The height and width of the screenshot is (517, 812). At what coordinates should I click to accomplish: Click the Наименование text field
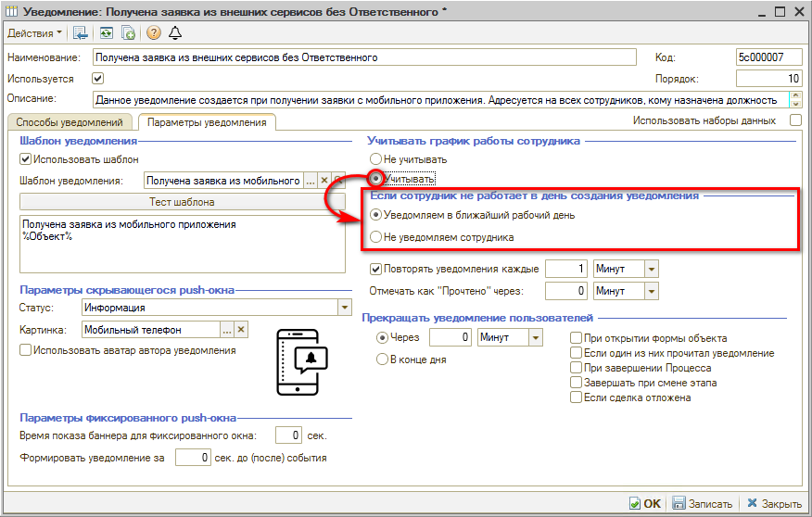[364, 57]
